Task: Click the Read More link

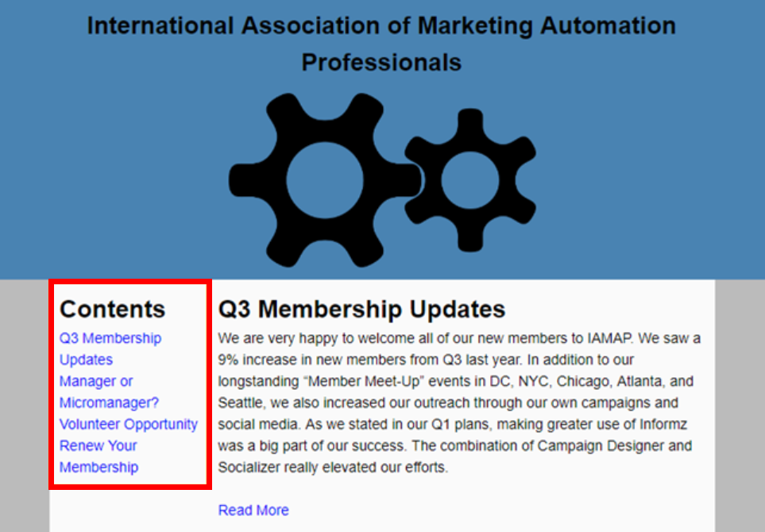Action: click(253, 510)
